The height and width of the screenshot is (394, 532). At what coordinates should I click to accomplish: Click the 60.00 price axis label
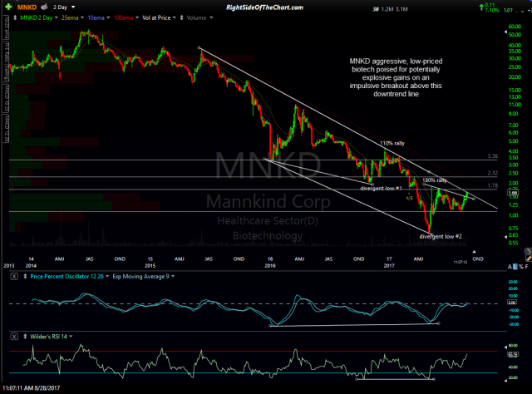[x=515, y=27]
